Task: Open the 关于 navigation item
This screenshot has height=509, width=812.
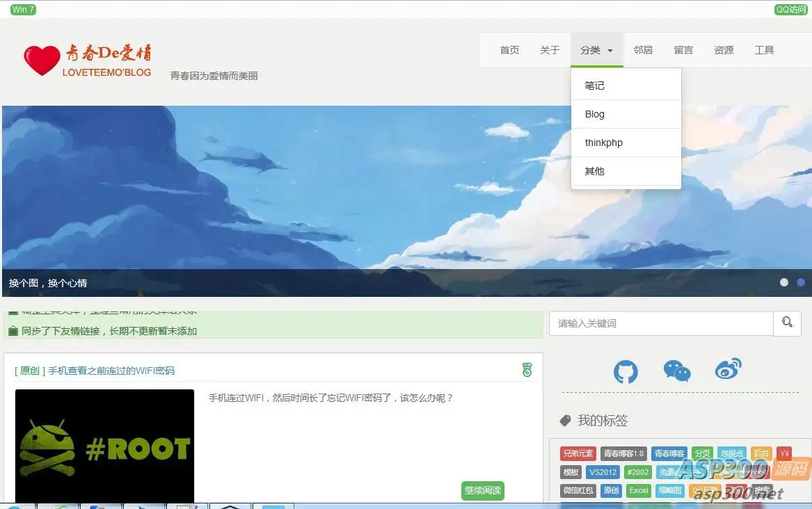Action: click(550, 50)
